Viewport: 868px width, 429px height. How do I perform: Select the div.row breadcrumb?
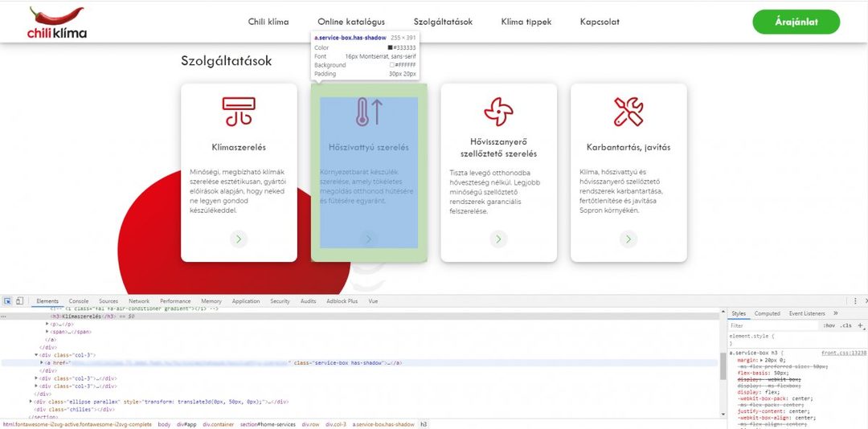(310, 424)
